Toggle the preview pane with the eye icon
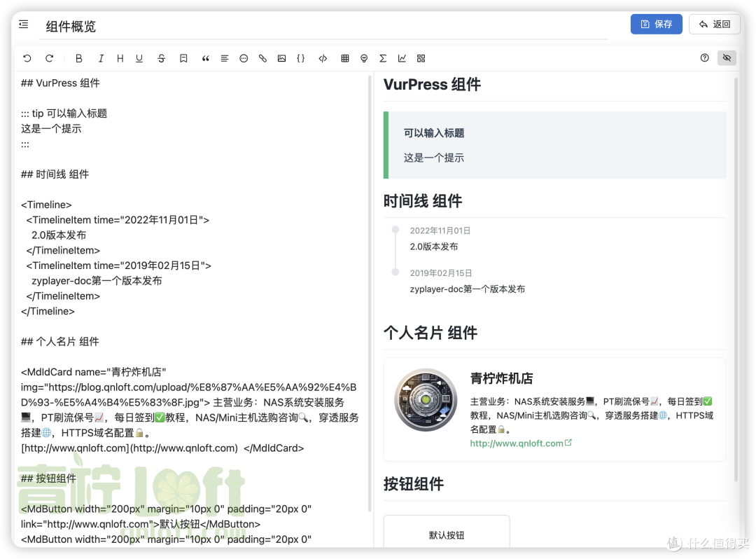This screenshot has width=756, height=559. click(727, 58)
